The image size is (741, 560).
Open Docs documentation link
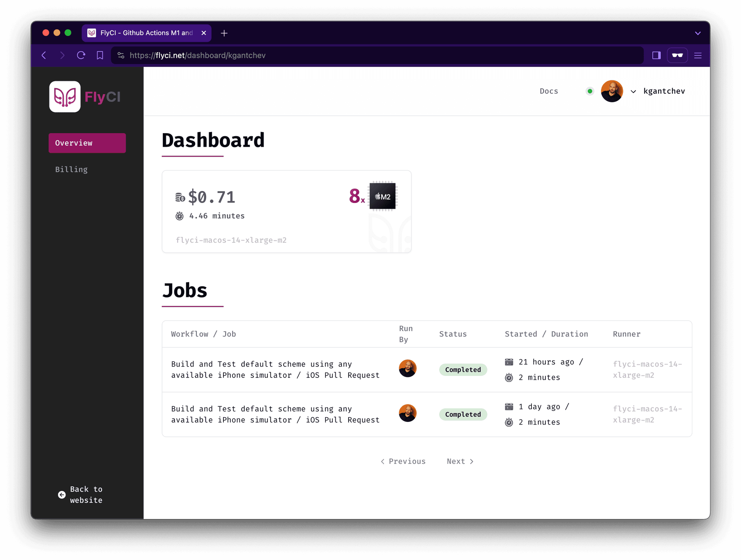click(548, 91)
